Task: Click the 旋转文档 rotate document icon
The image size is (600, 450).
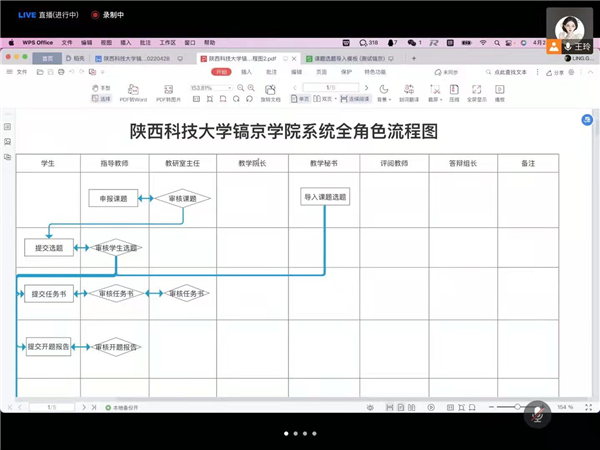Action: 271,89
